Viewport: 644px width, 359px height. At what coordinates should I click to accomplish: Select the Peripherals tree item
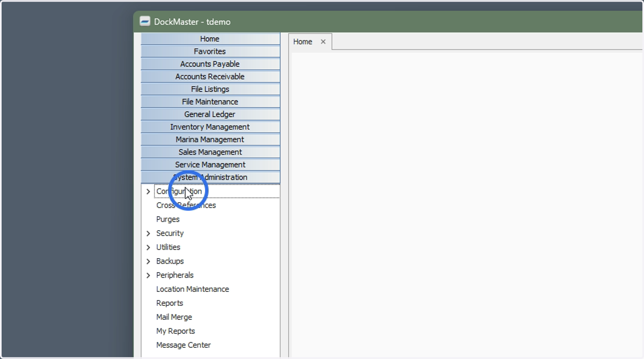point(175,275)
